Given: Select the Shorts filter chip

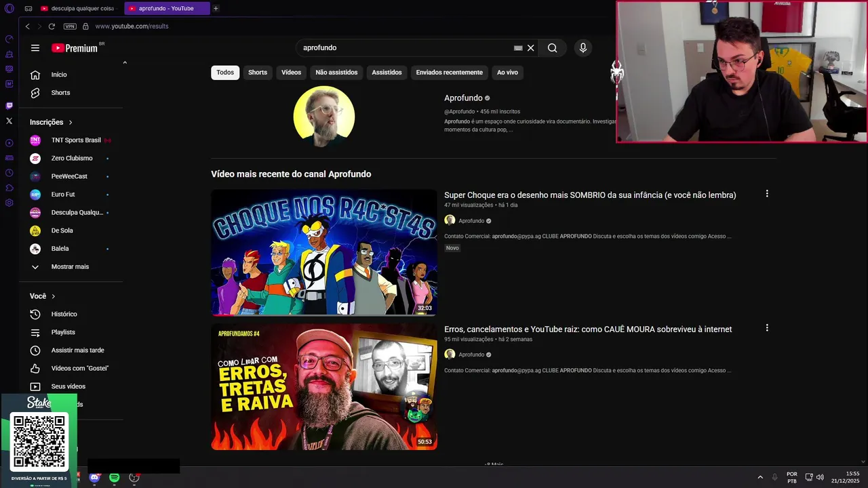Looking at the screenshot, I should pyautogui.click(x=258, y=73).
